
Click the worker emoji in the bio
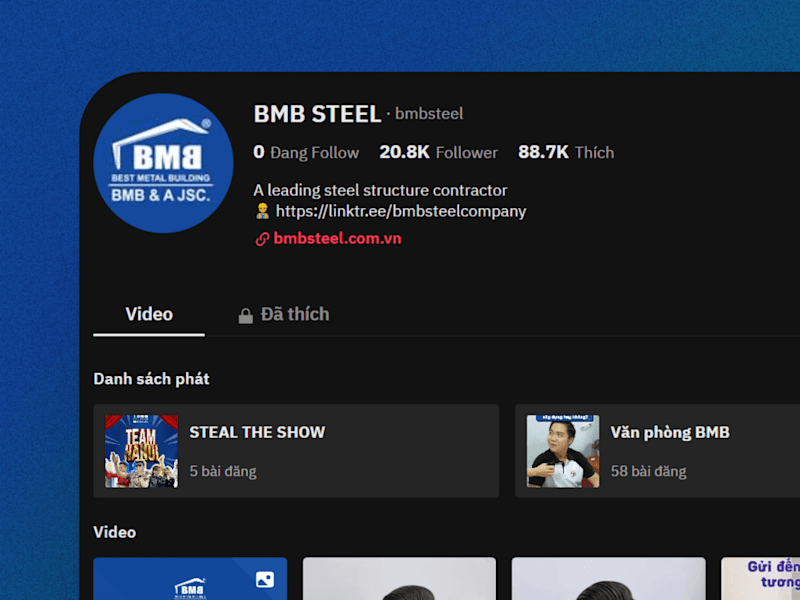262,211
